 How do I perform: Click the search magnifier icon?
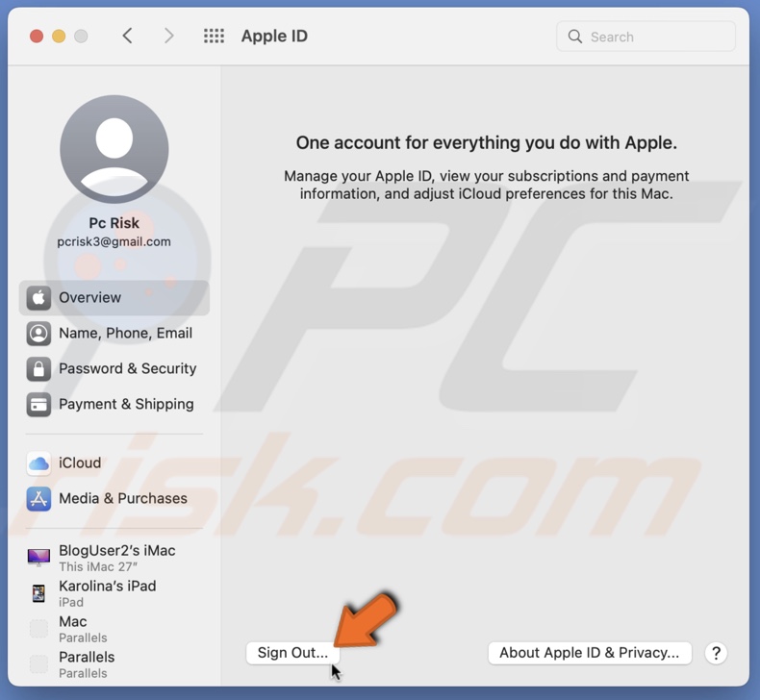tap(575, 37)
